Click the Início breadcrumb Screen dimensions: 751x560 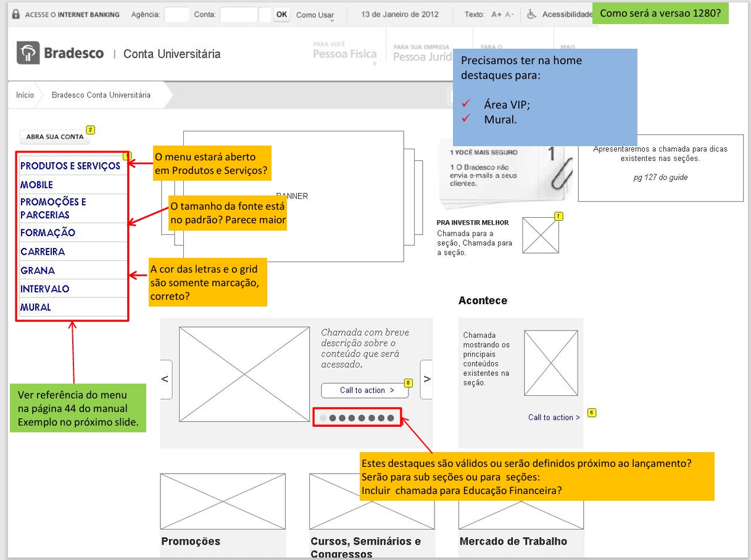tap(25, 95)
